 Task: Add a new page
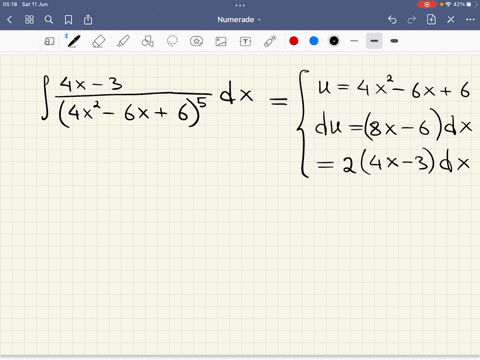tap(431, 20)
